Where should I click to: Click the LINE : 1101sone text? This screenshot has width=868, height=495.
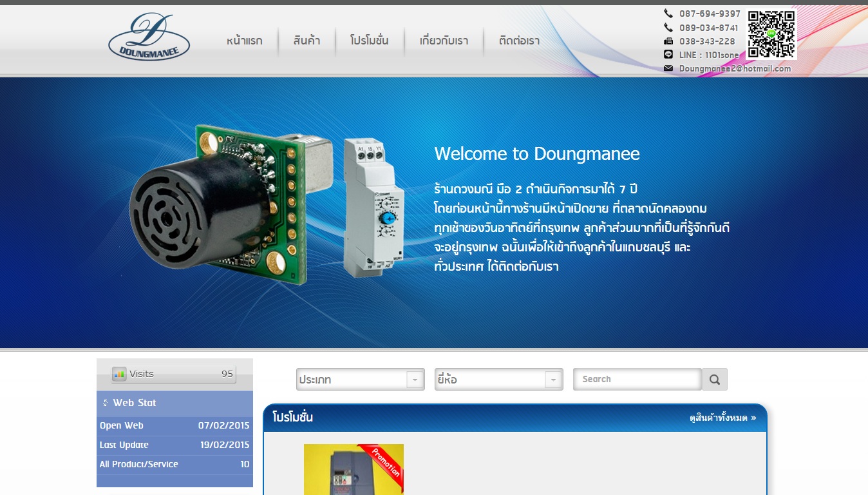pos(709,55)
